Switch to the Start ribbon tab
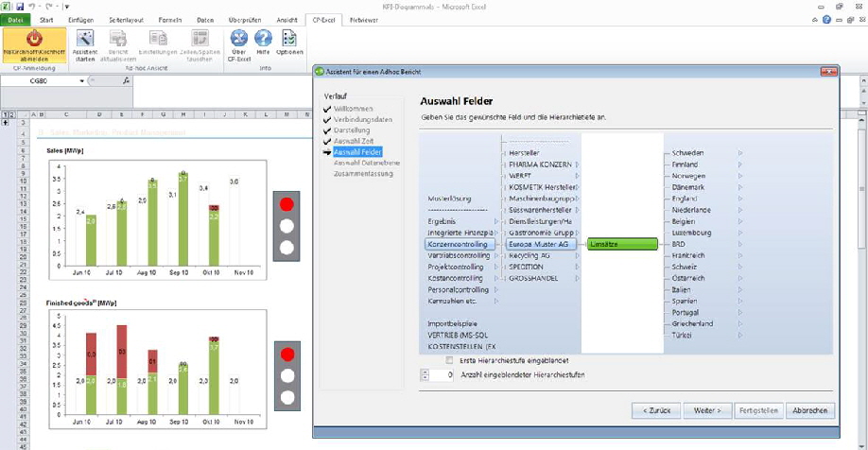The height and width of the screenshot is (450, 868). (46, 20)
